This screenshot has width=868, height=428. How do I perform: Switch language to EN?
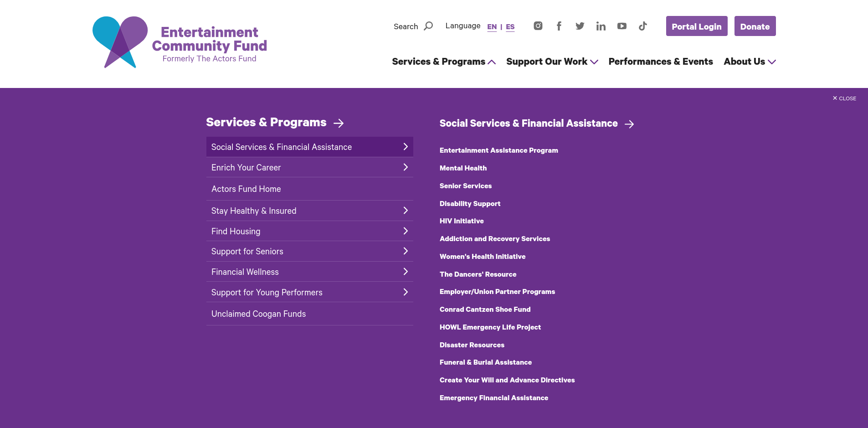click(492, 27)
